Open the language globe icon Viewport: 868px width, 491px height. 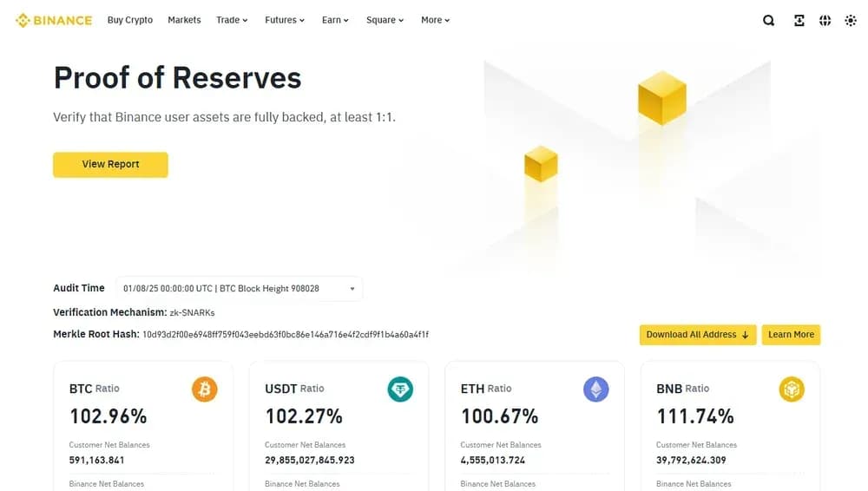click(825, 21)
